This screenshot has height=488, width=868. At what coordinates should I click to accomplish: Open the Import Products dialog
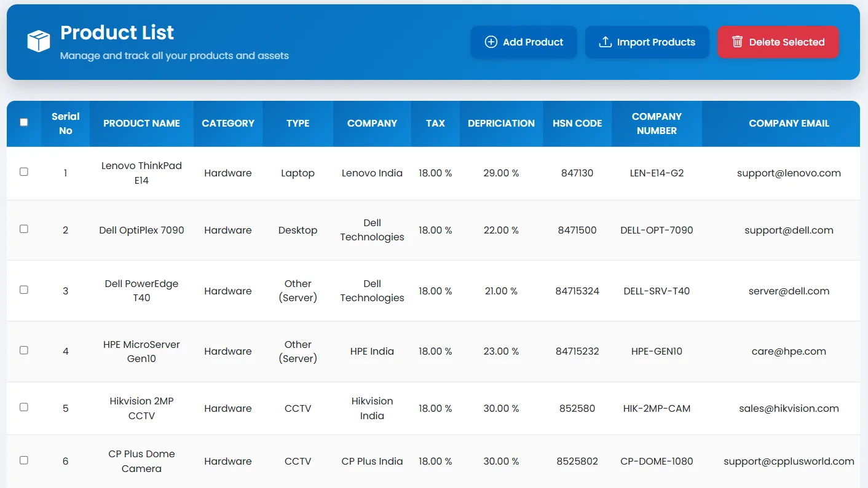(x=647, y=42)
